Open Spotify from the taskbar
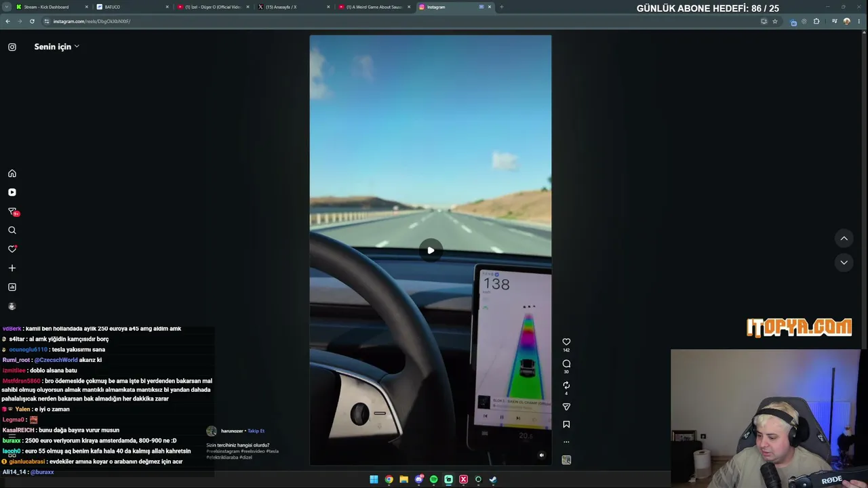Viewport: 868px width, 488px height. click(434, 479)
